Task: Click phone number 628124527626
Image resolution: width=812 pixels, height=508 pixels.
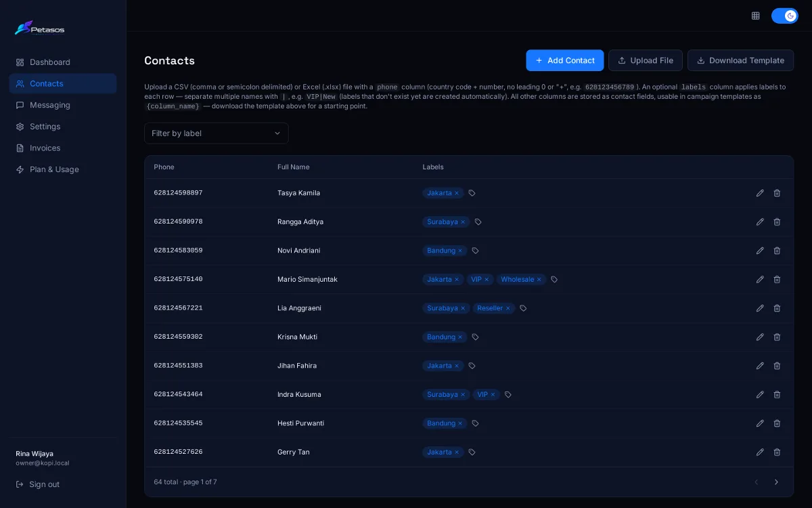Action: coord(178,452)
